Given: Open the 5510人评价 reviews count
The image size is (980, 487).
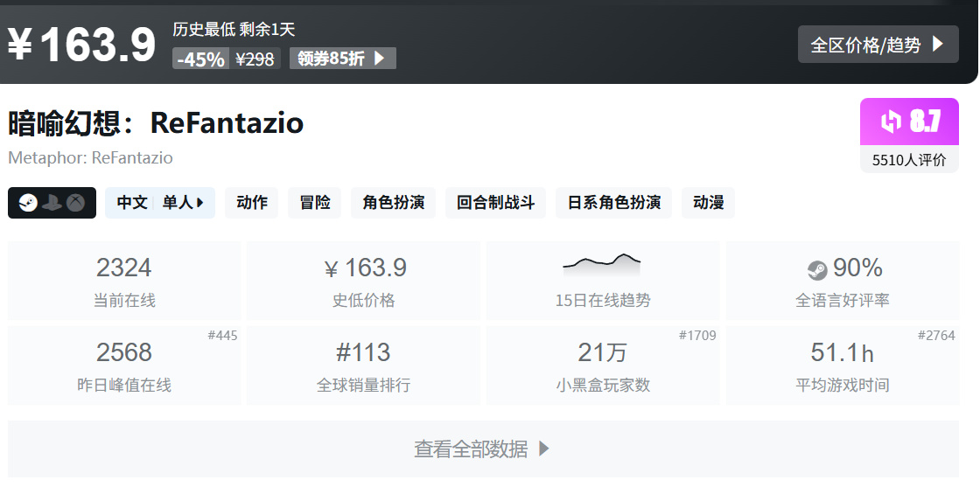Looking at the screenshot, I should coord(909,160).
